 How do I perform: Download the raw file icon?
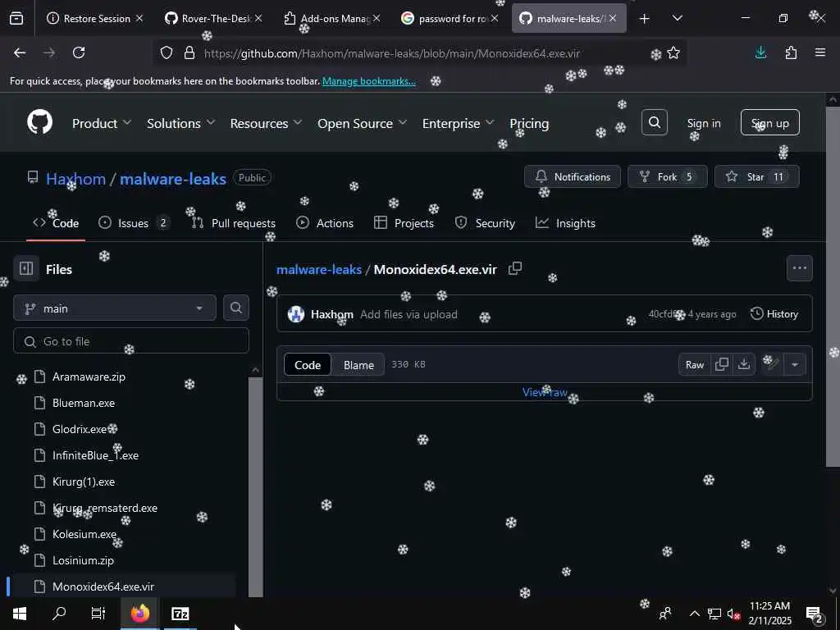click(x=743, y=364)
